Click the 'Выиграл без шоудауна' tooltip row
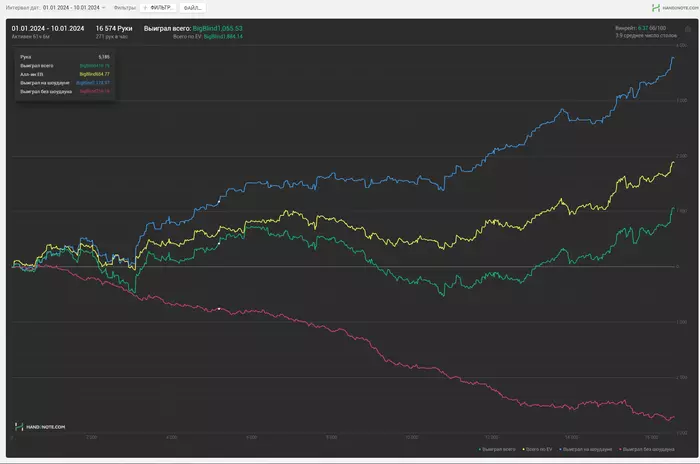The height and width of the screenshot is (464, 700). [65, 92]
